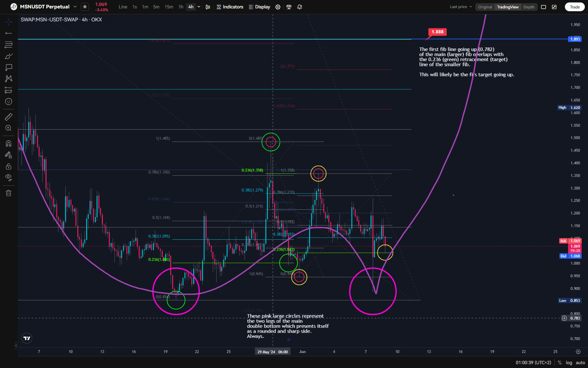The image size is (588, 368).
Task: Switch to the Depth chart tab
Action: coord(529,7)
